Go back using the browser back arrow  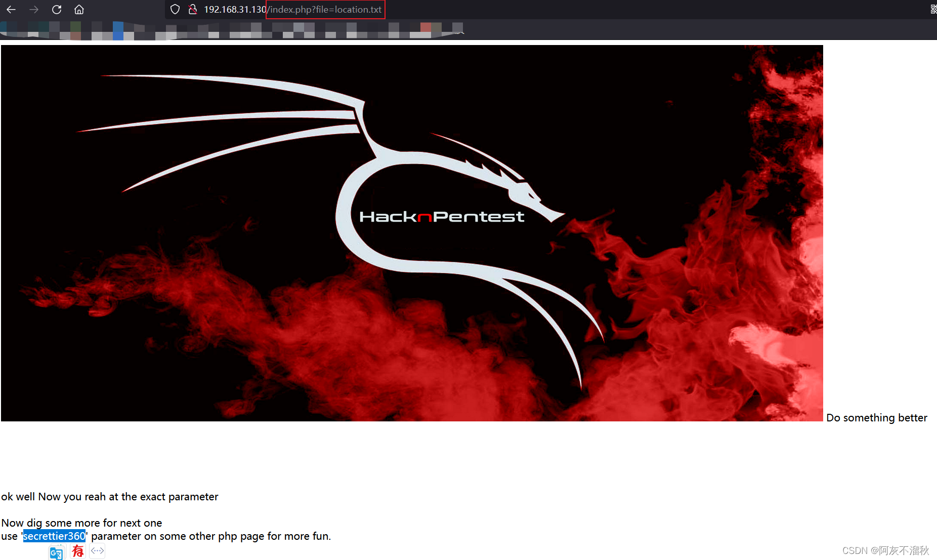pos(11,9)
